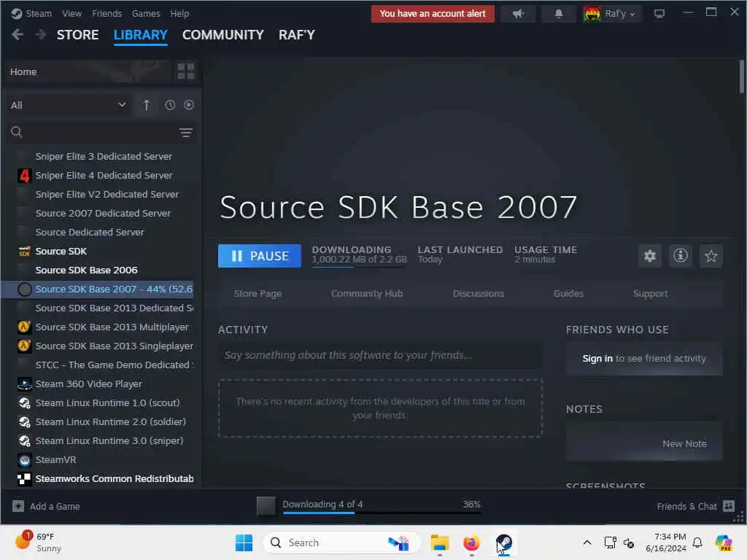Open Friends & Chat list icon

click(x=729, y=506)
